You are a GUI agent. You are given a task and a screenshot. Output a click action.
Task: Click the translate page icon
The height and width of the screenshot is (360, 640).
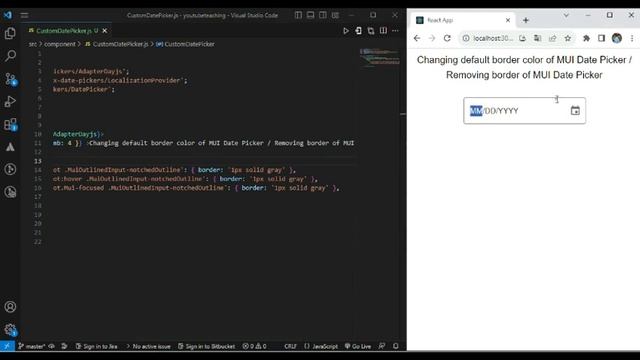tap(538, 38)
